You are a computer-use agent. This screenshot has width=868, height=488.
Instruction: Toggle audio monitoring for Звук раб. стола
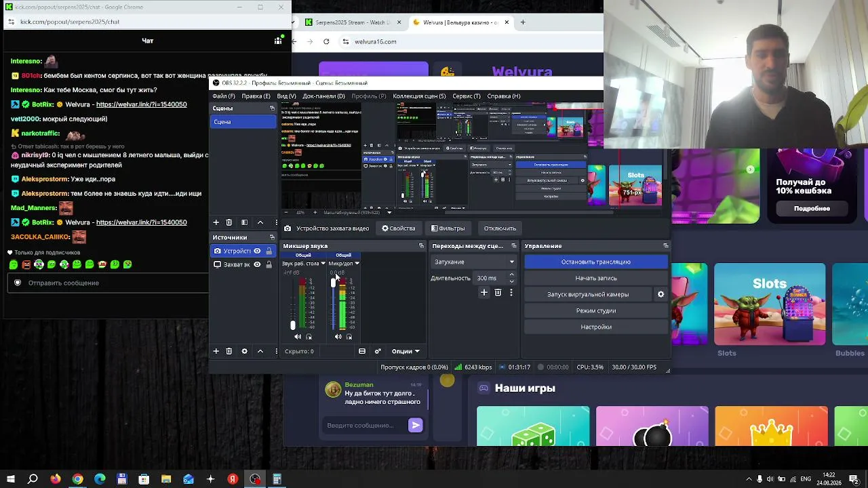pos(309,337)
